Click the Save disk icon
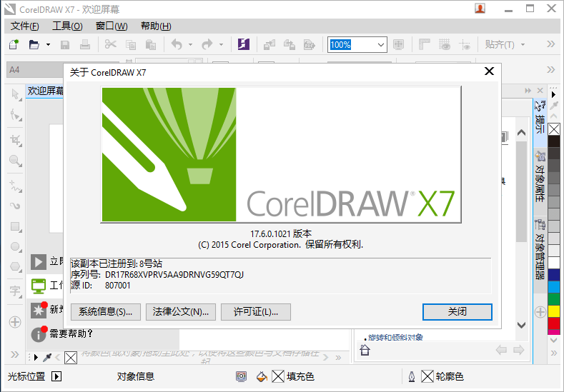This screenshot has width=564, height=392. click(65, 45)
